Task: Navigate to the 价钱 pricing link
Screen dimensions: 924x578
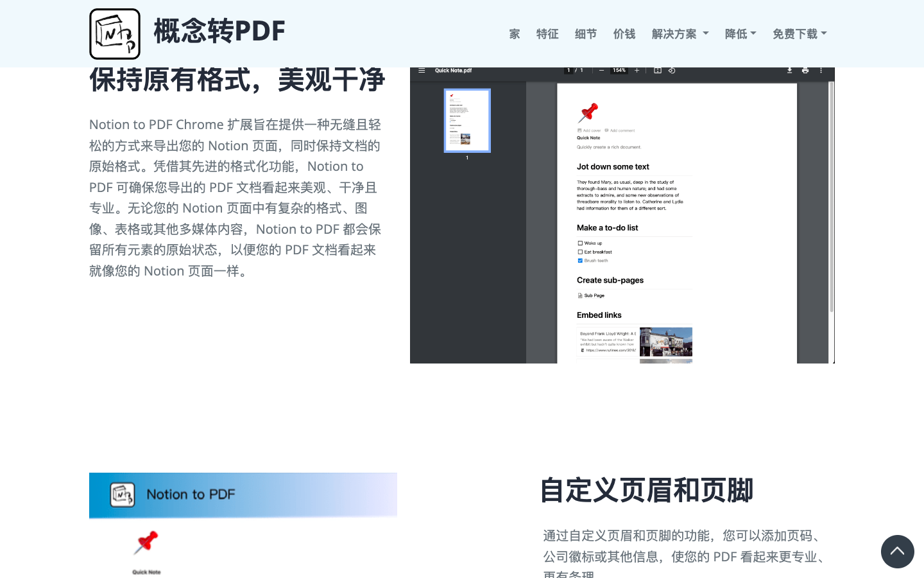Action: click(624, 34)
